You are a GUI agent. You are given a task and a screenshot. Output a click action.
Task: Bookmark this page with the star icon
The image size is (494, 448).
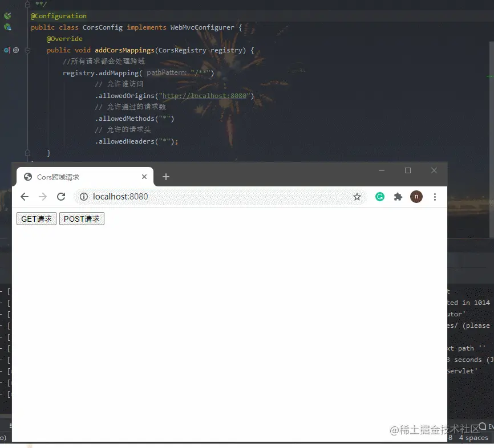point(357,197)
